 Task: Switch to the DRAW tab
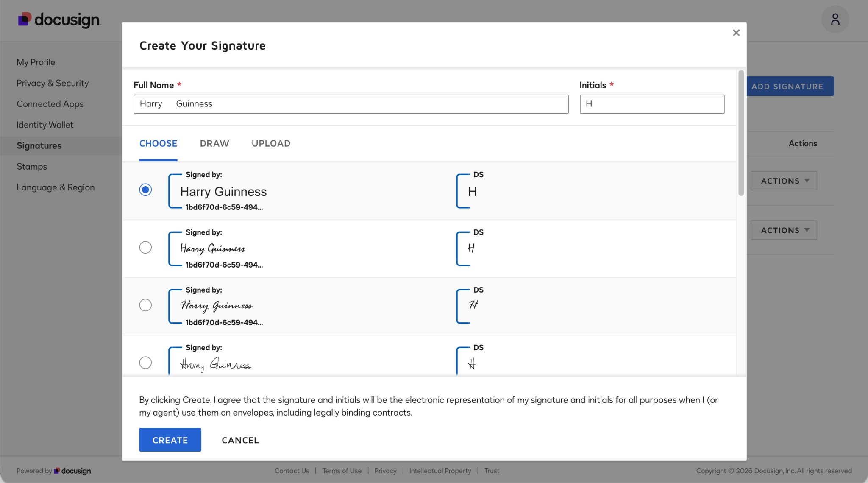[x=214, y=143]
